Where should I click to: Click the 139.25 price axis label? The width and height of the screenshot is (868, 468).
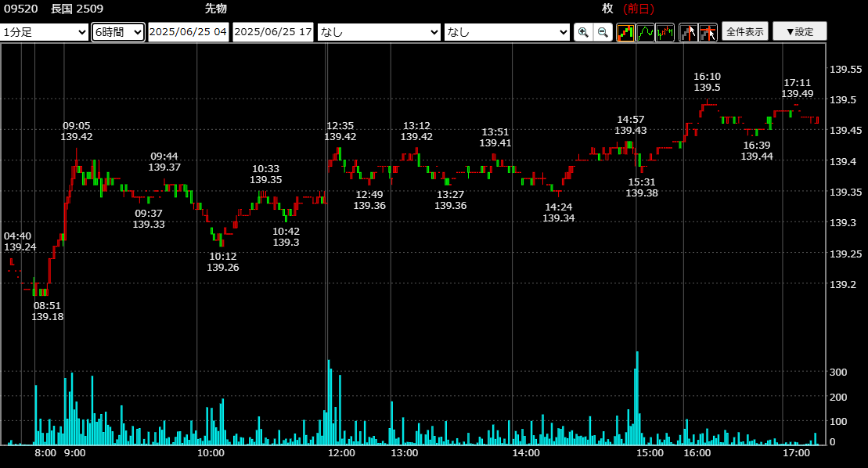click(845, 254)
